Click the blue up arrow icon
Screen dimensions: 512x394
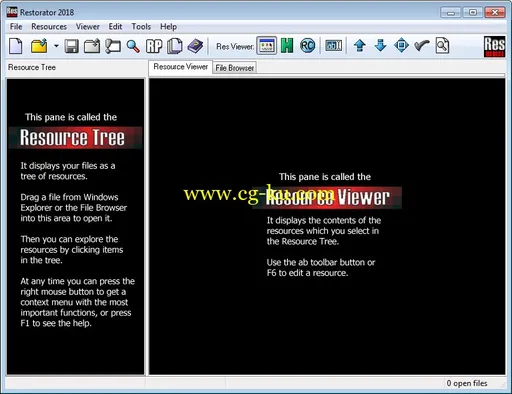tap(360, 46)
